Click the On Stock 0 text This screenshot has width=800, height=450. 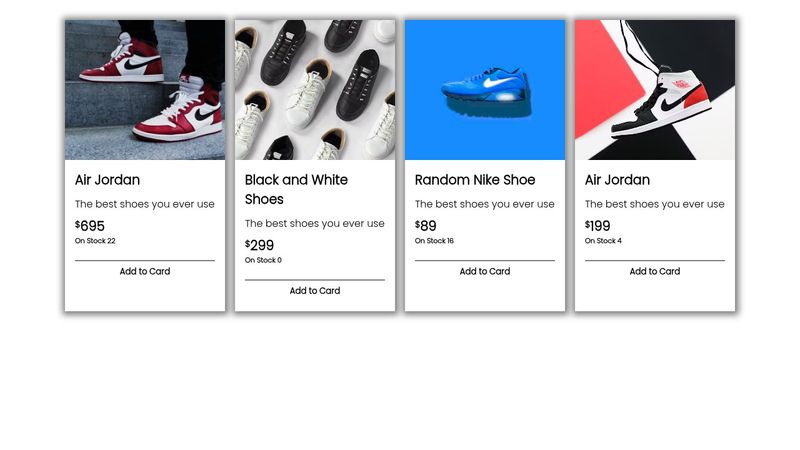click(x=263, y=260)
